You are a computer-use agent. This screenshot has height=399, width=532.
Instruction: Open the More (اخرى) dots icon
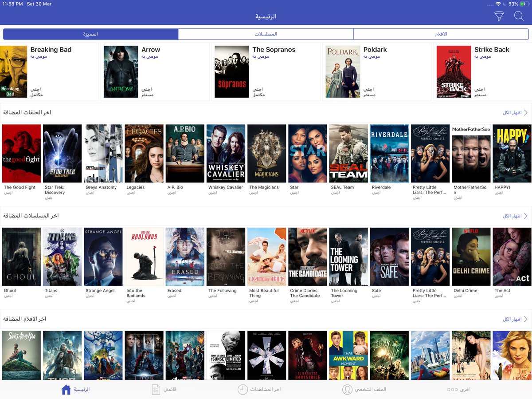point(452,389)
